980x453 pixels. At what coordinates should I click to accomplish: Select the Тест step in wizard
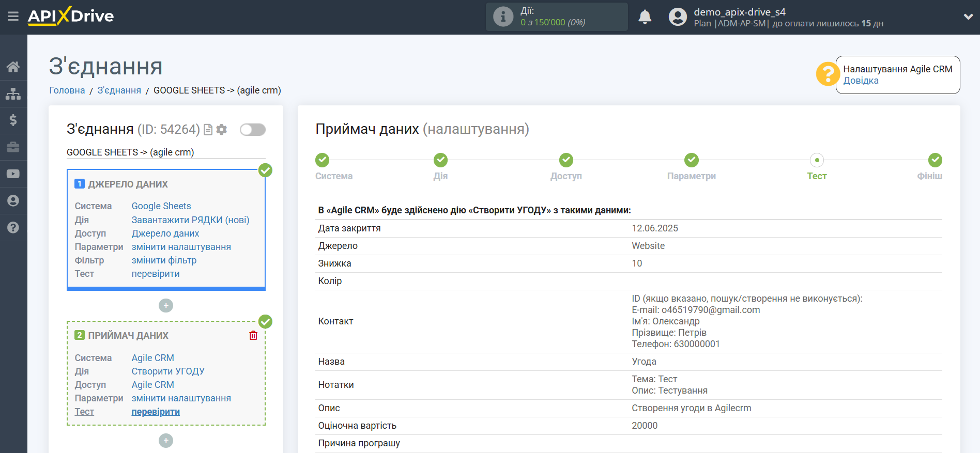click(817, 160)
